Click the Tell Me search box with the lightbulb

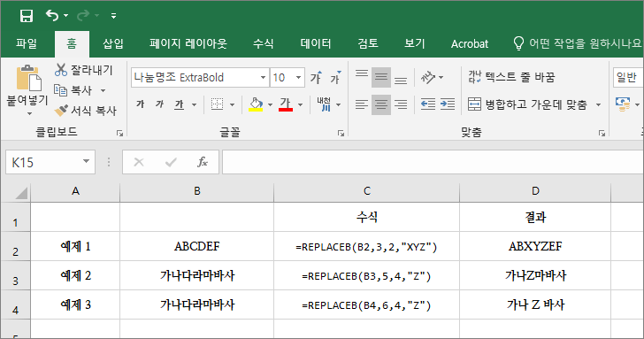577,43
